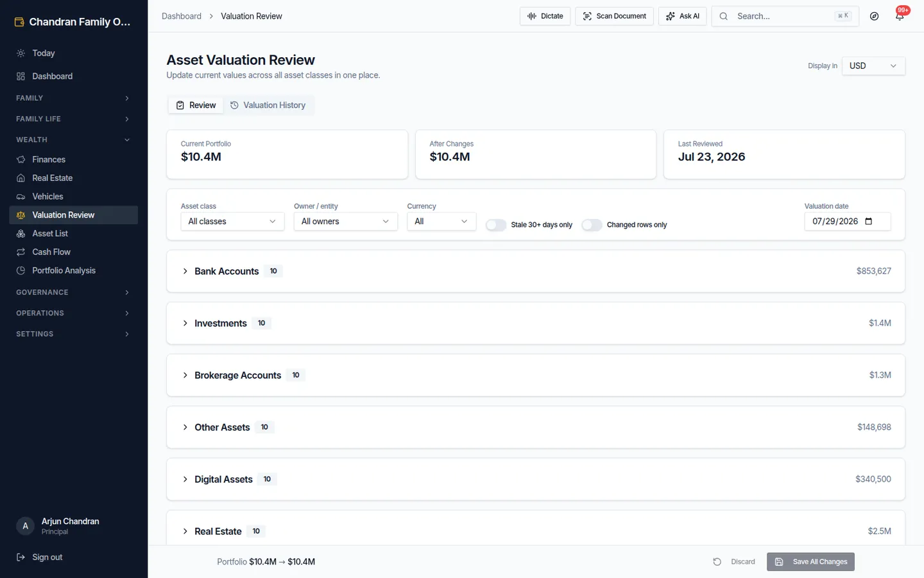
Task: Click the compass icon in header
Action: click(x=874, y=16)
